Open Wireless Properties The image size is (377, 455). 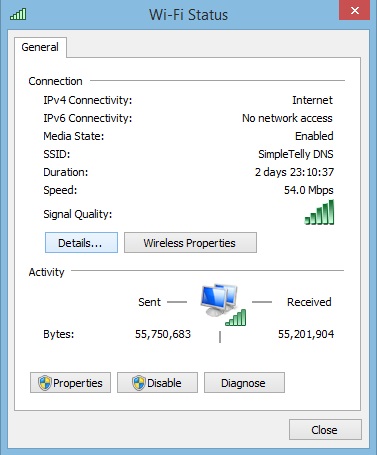[x=190, y=243]
